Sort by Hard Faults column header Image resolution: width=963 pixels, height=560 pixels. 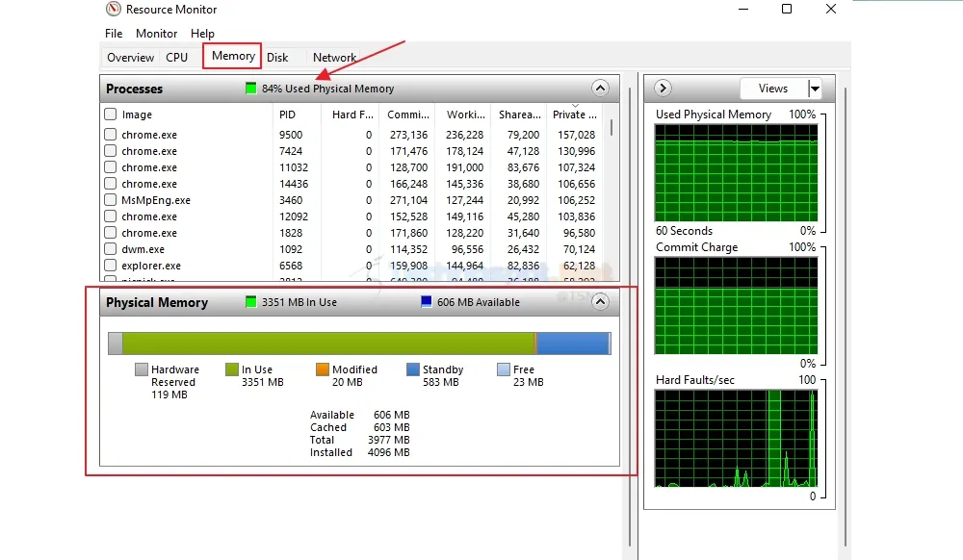coord(351,115)
